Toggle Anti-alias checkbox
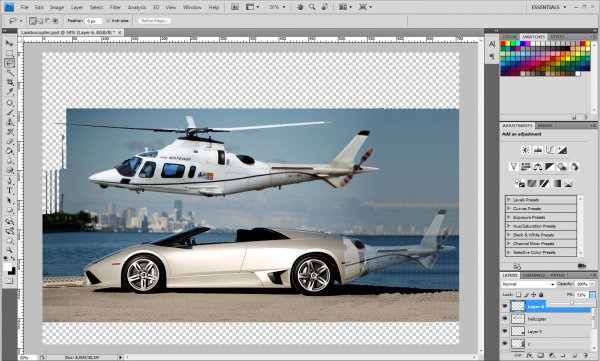Viewport: 600px width, 361px height. point(108,21)
